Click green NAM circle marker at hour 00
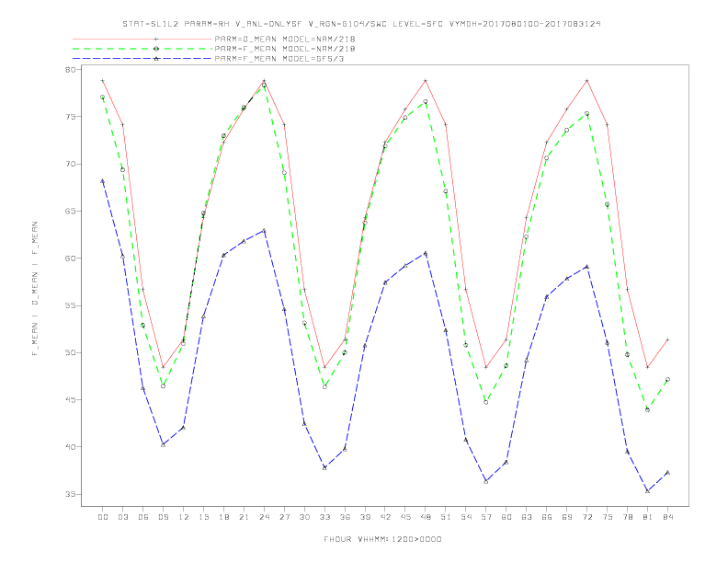This screenshot has width=728, height=563. click(x=103, y=98)
